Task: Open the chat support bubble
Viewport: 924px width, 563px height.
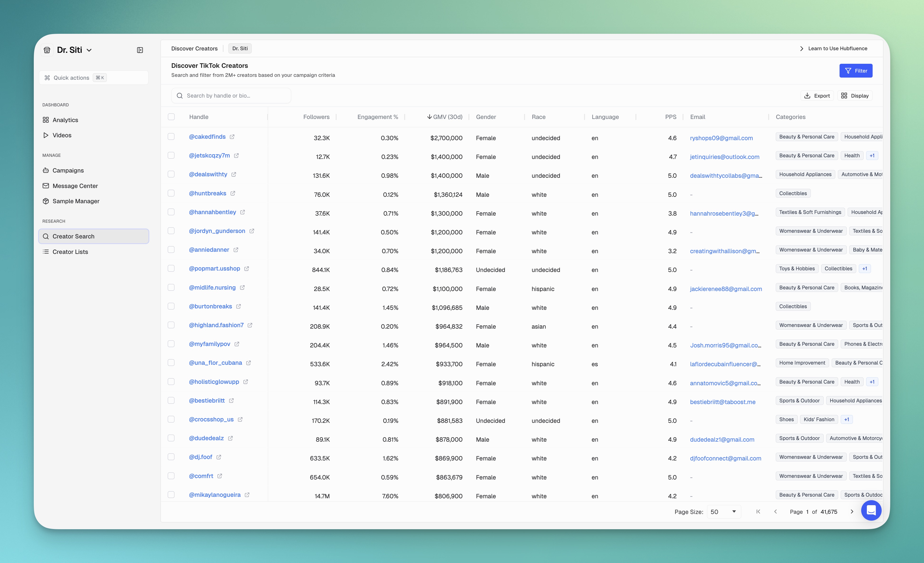Action: (871, 510)
